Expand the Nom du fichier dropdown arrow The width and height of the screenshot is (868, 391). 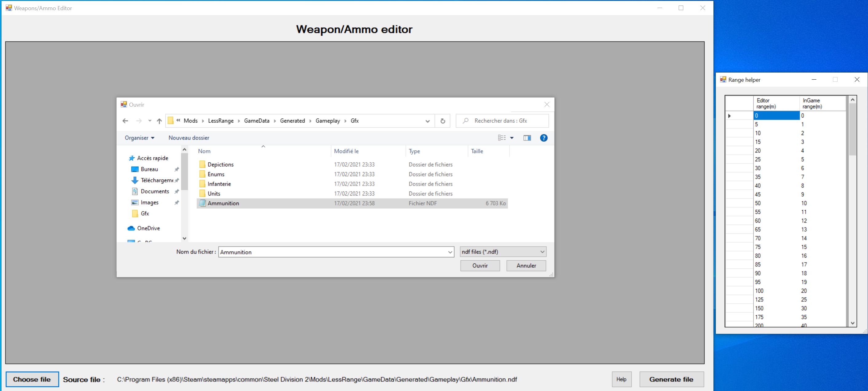(450, 252)
